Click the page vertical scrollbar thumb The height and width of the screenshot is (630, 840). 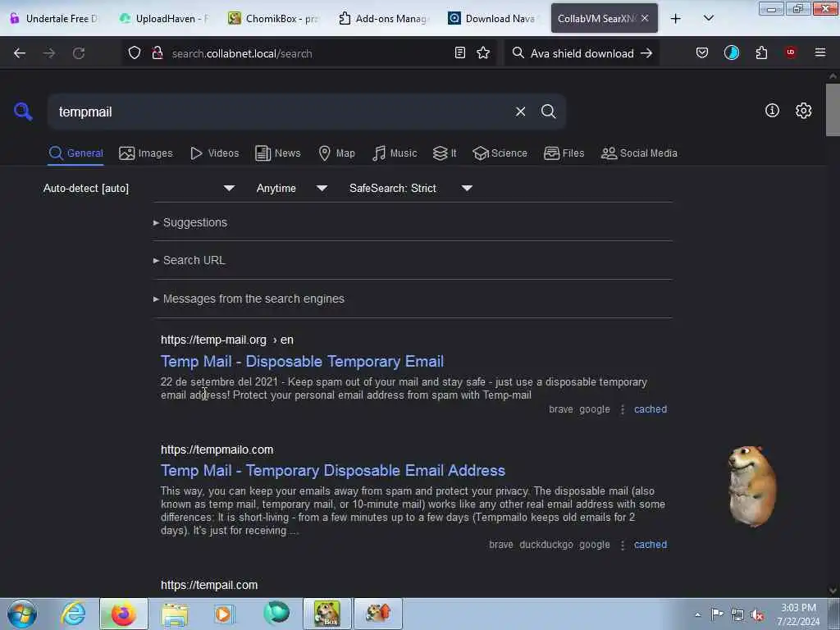tap(833, 110)
